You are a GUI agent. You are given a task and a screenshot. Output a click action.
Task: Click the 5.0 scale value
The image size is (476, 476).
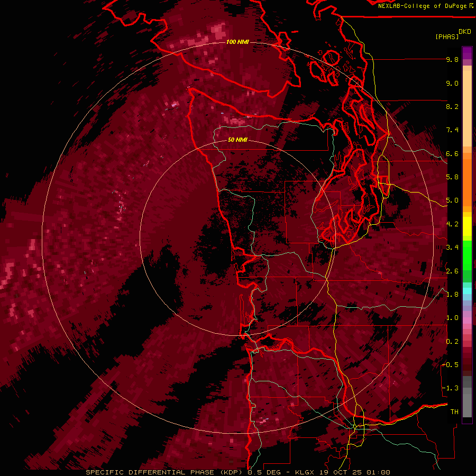(x=452, y=200)
